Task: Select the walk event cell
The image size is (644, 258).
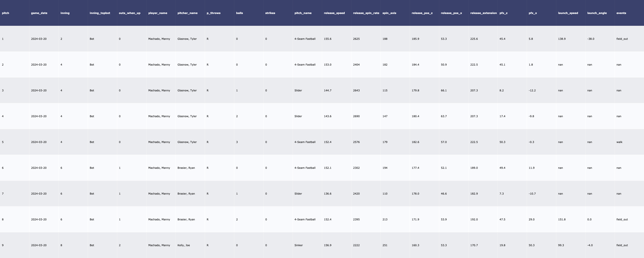Action: (619, 142)
